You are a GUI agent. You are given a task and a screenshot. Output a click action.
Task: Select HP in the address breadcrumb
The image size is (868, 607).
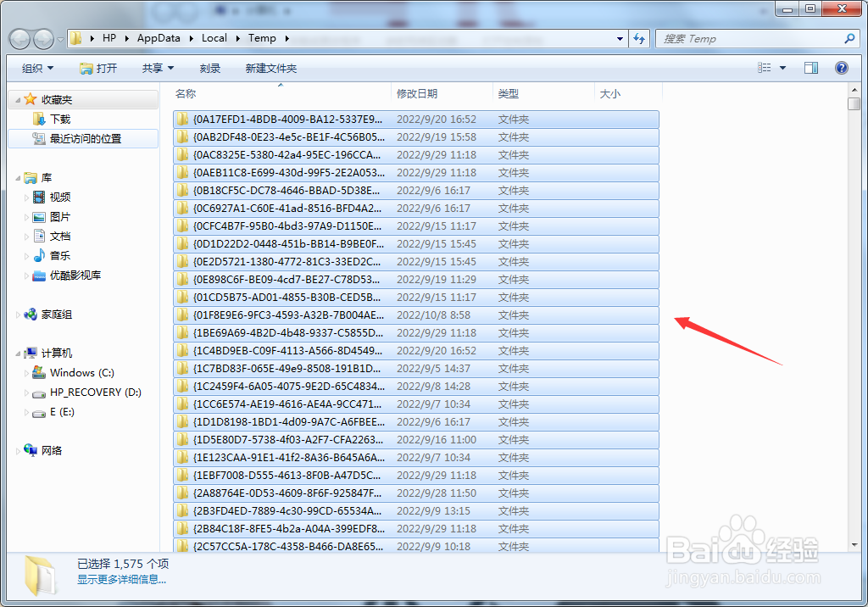(x=109, y=38)
